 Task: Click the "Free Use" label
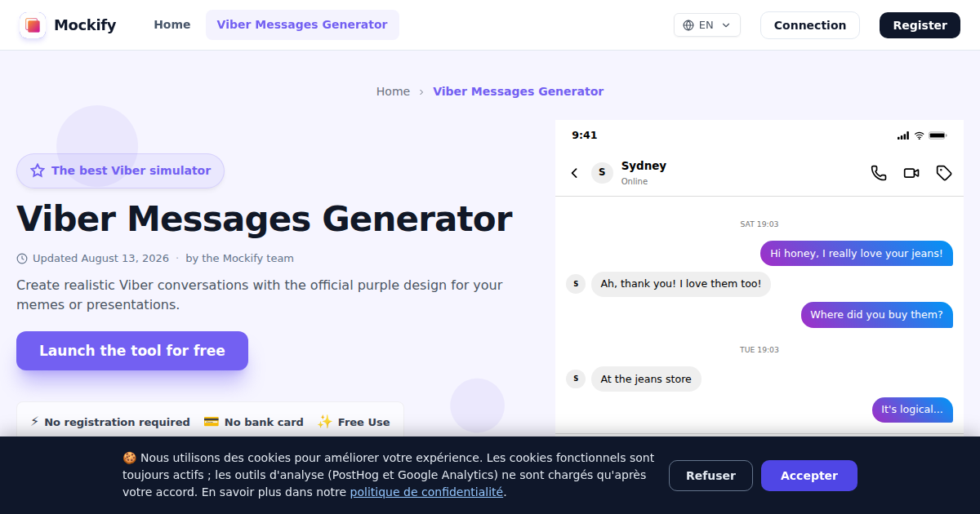coord(364,422)
